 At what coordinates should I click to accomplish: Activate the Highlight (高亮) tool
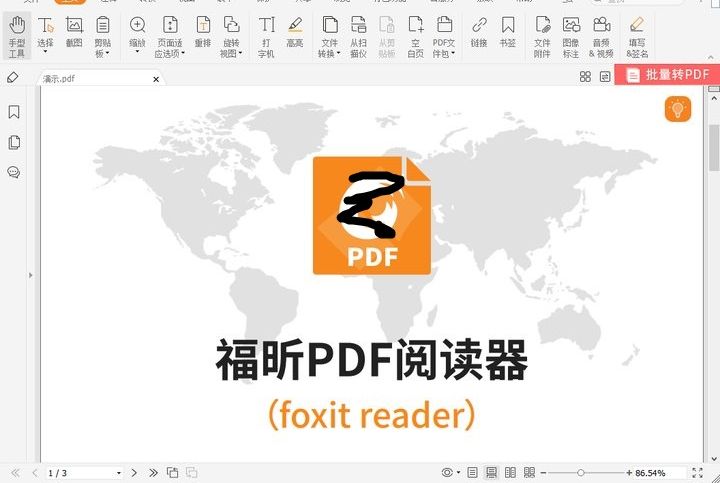coord(295,32)
